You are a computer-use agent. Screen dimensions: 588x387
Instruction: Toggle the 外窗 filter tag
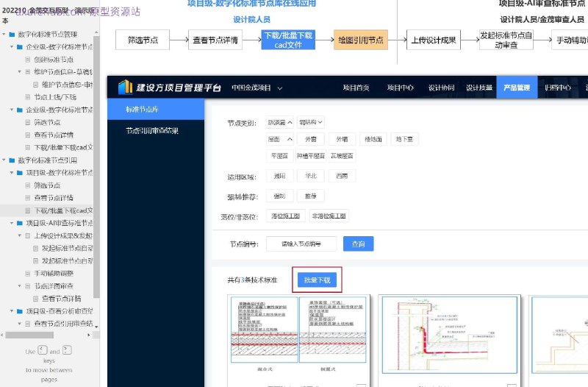(x=310, y=139)
